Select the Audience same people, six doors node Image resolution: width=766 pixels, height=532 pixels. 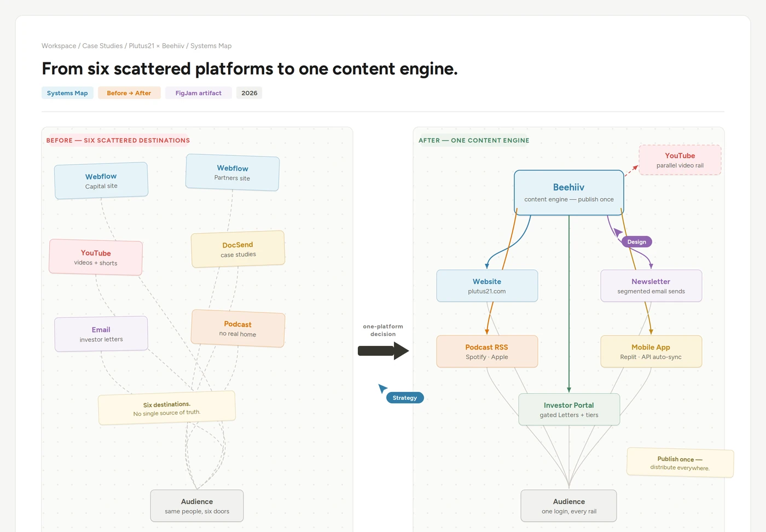point(197,506)
